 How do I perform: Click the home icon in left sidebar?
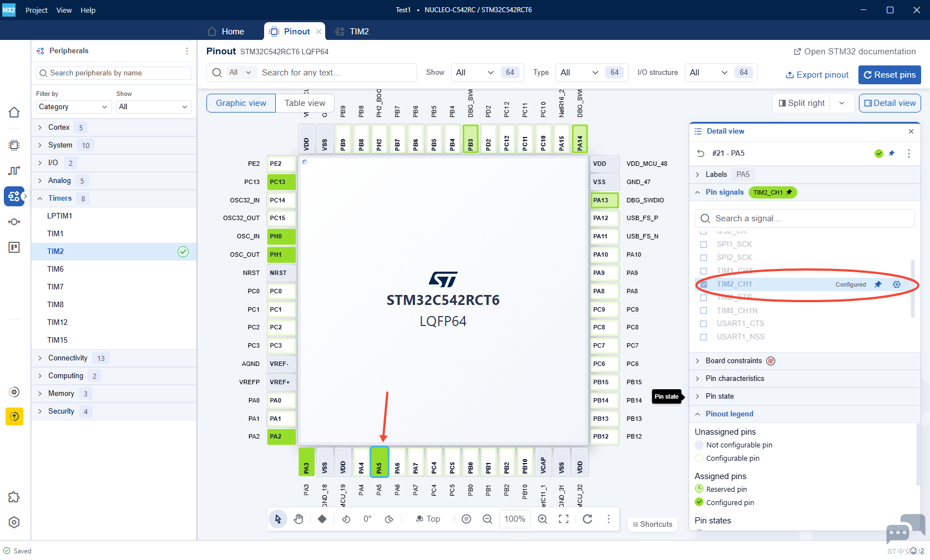[14, 112]
